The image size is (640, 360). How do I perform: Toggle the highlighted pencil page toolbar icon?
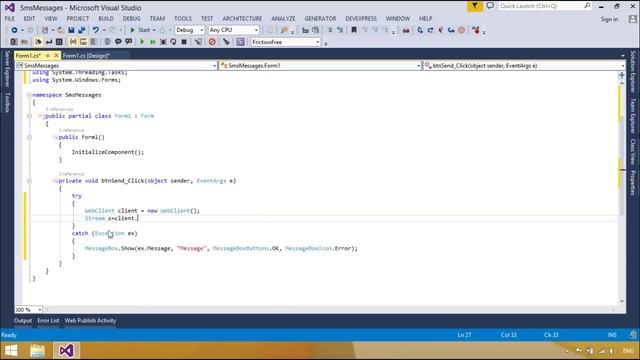pyautogui.click(x=38, y=42)
